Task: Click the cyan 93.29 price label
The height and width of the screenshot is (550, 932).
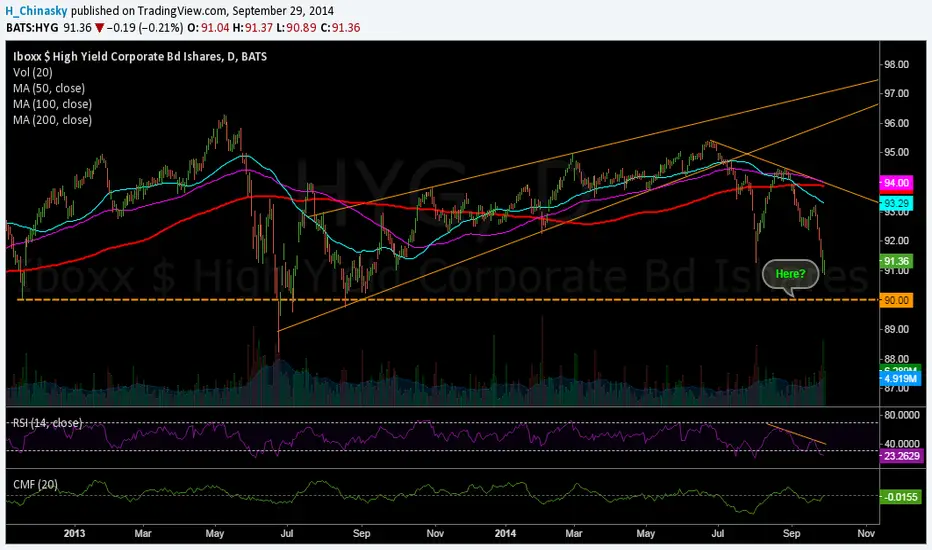Action: pos(896,203)
